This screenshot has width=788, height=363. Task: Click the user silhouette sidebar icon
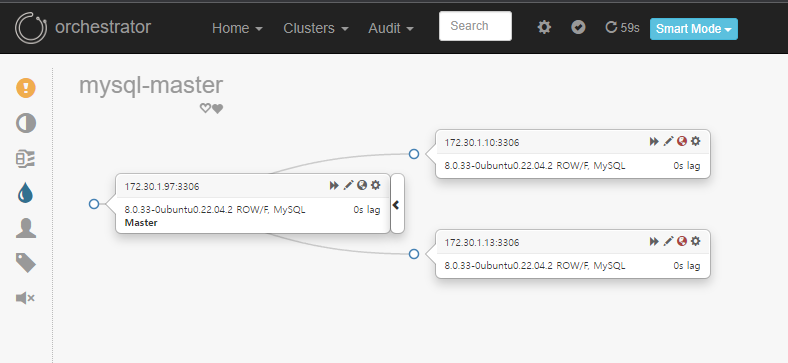[26, 228]
